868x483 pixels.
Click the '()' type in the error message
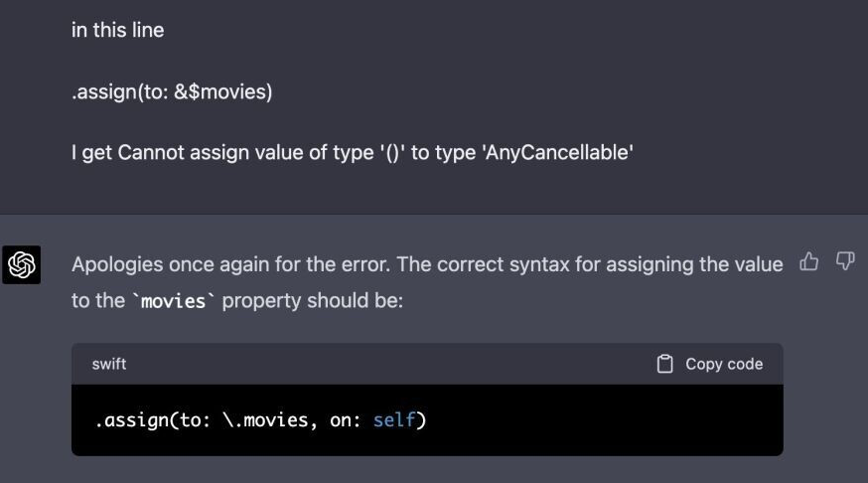[x=390, y=153]
